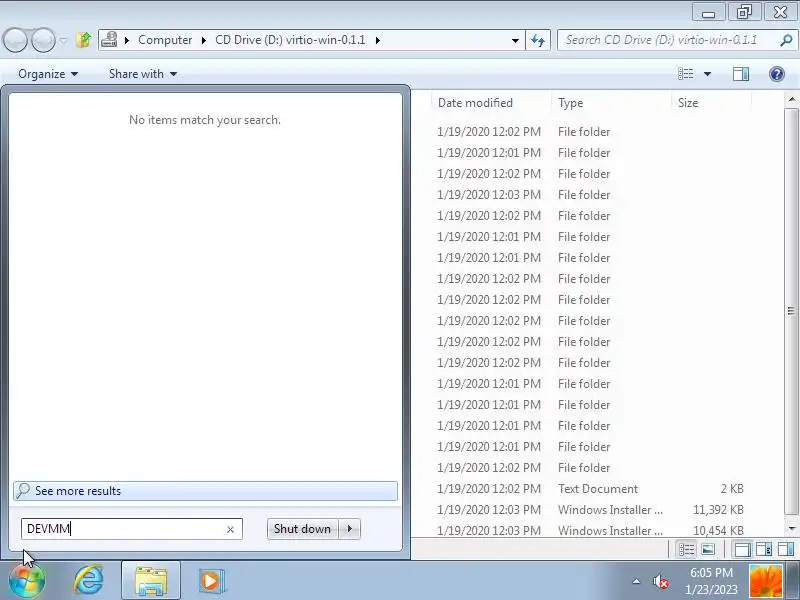Launch Windows Media Player from the taskbar
Screen dimensions: 800x600
[210, 581]
